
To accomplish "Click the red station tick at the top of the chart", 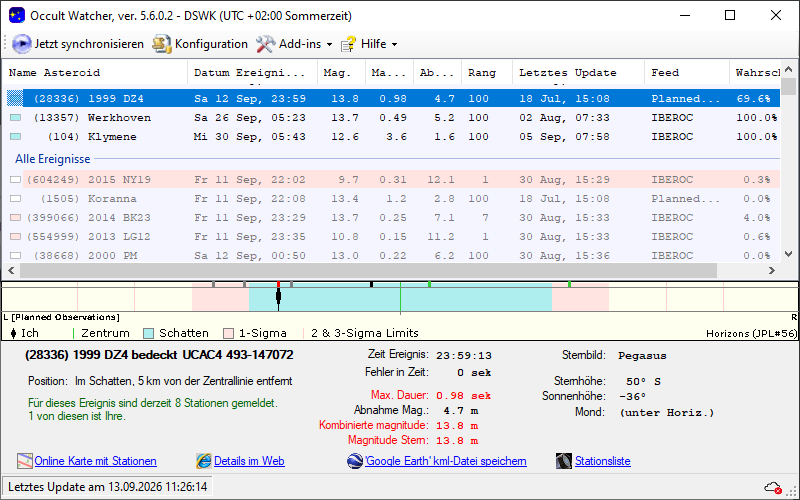I will 279,284.
